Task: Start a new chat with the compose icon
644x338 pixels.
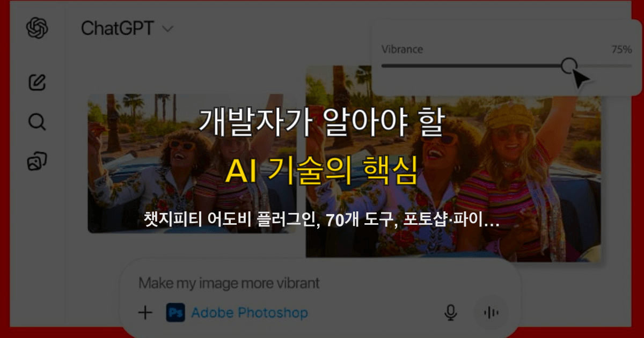Action: click(37, 82)
